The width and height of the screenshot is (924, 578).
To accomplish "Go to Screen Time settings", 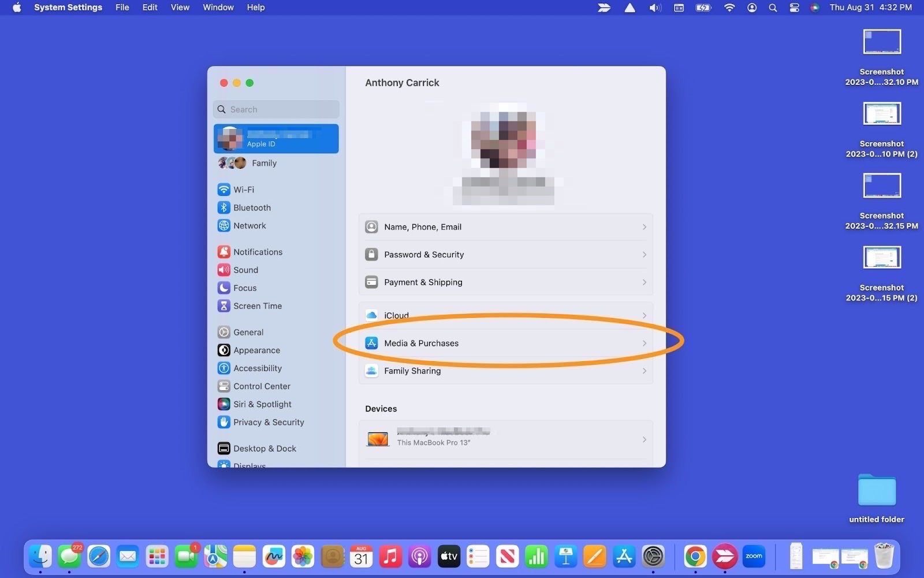I will [x=257, y=306].
